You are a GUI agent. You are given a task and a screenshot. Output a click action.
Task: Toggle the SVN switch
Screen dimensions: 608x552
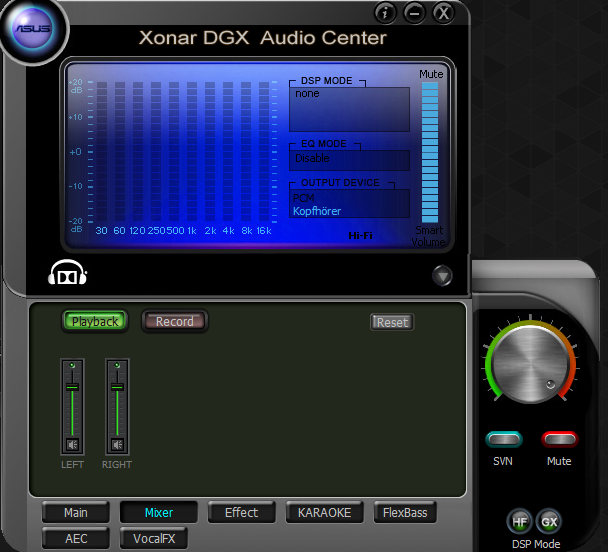pos(504,439)
